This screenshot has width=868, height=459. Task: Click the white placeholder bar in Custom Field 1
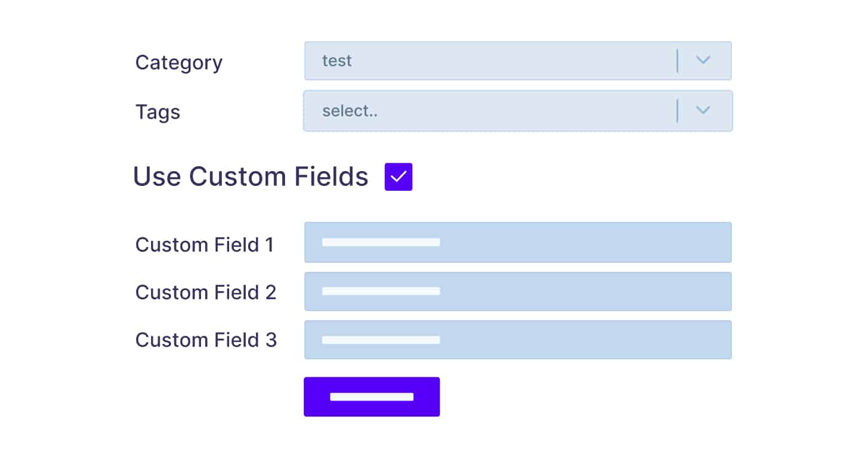[x=381, y=243]
